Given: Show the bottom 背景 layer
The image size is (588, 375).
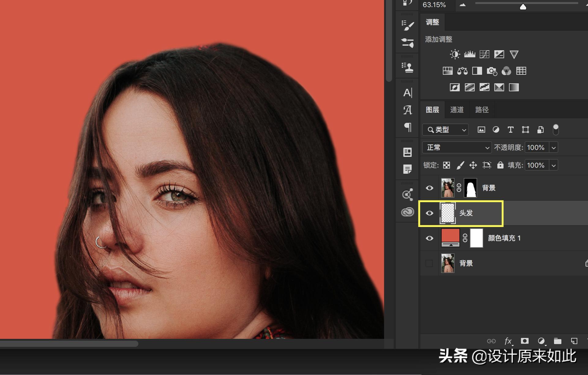Looking at the screenshot, I should pyautogui.click(x=429, y=263).
